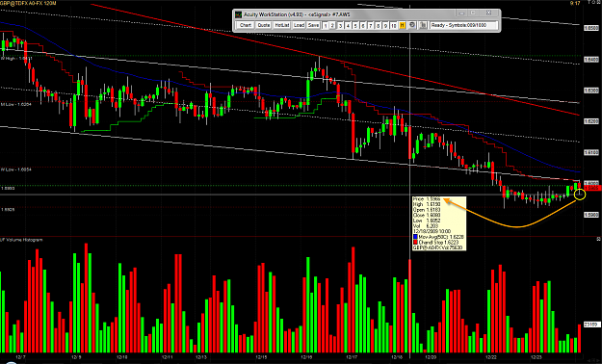Click the GBP chart symbol title label
Viewport: 602px width, 364px height.
(29, 3)
